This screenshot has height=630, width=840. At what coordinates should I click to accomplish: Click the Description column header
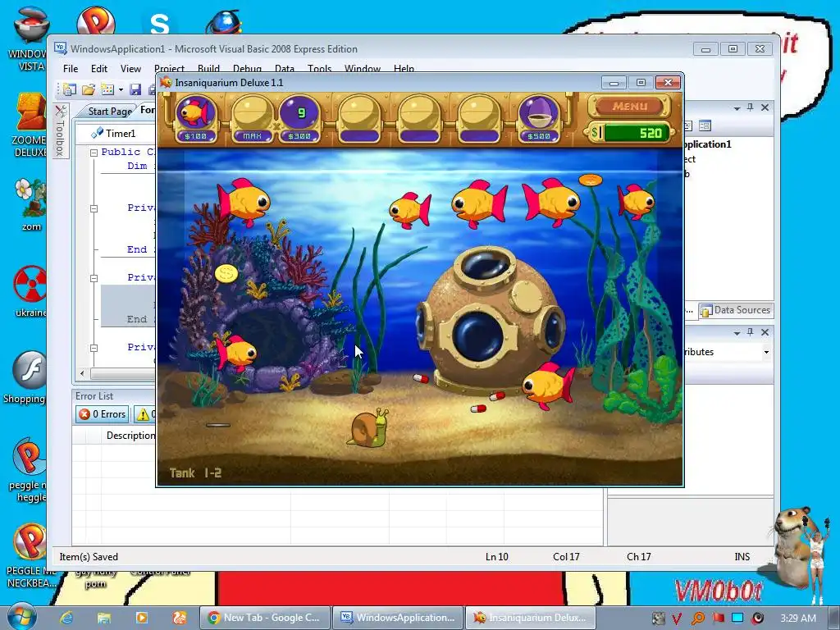130,436
